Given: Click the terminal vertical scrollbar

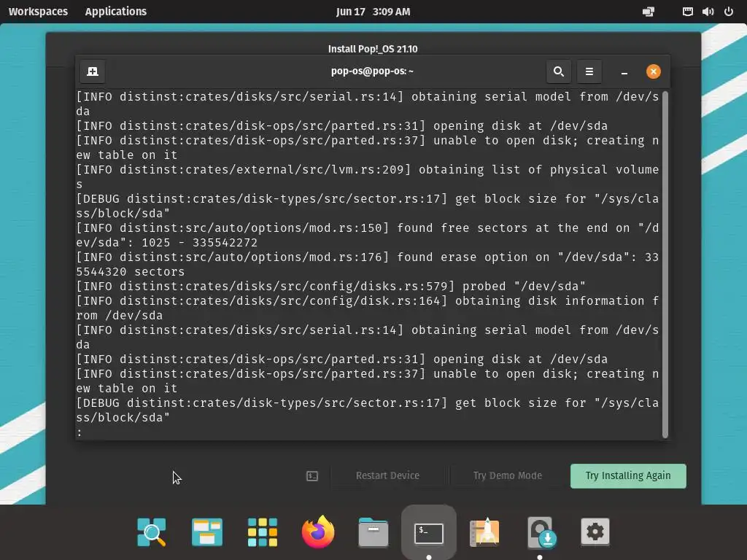Looking at the screenshot, I should click(665, 264).
